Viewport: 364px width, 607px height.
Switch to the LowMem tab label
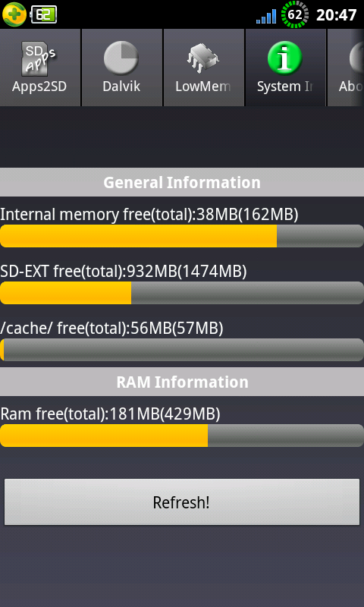(x=203, y=86)
